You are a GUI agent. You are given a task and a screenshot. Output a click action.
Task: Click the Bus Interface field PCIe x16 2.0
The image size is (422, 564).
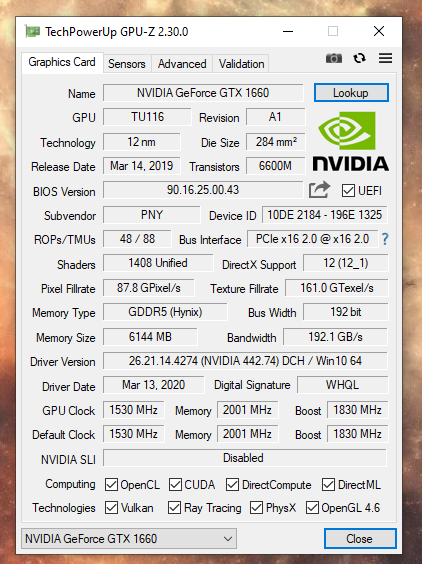pos(312,239)
